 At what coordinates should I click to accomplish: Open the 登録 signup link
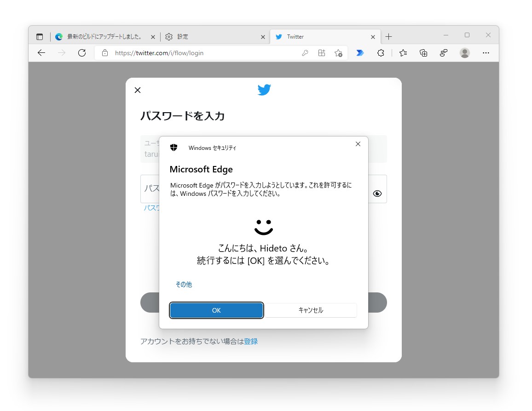coord(251,341)
